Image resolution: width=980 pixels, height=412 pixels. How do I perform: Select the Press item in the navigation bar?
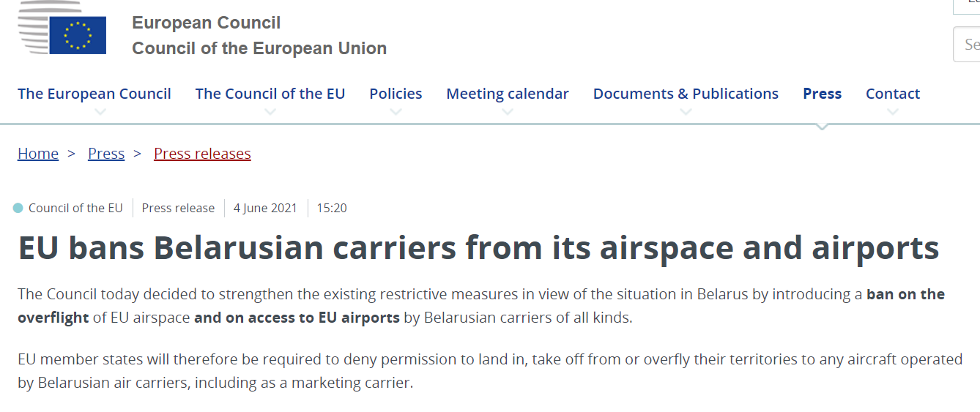pos(822,94)
